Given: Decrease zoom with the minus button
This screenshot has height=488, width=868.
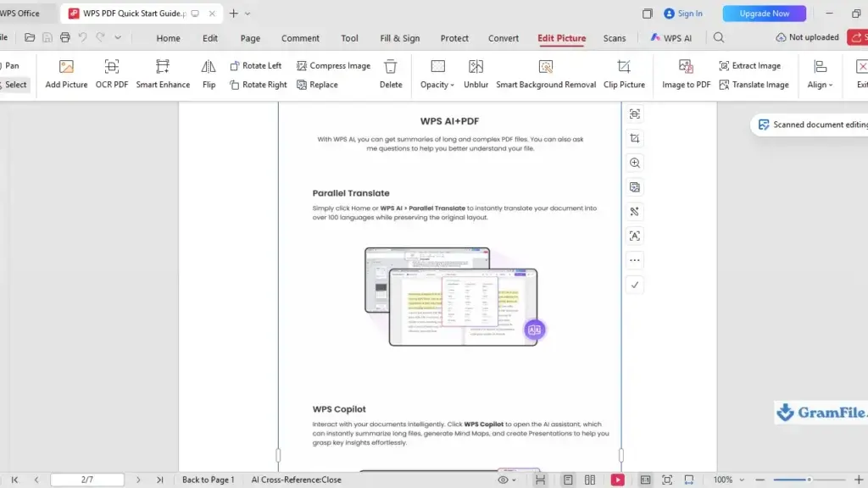Looking at the screenshot, I should 760,480.
